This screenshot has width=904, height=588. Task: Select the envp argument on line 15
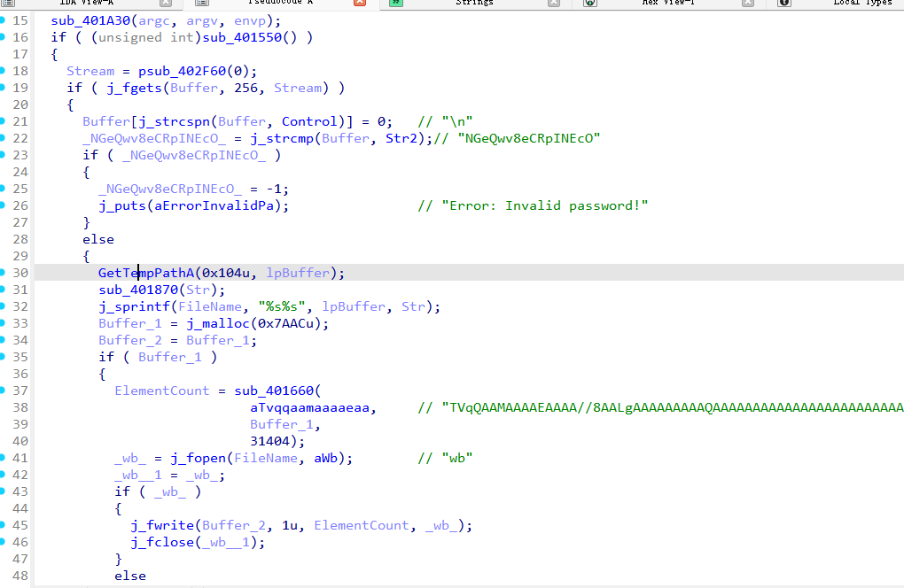coord(250,20)
